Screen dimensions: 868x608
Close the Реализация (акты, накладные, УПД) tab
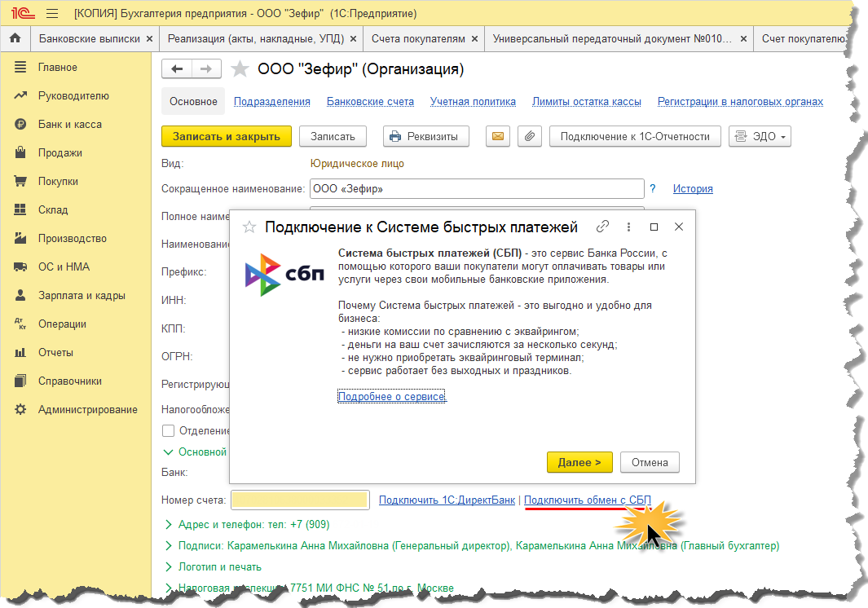(353, 39)
